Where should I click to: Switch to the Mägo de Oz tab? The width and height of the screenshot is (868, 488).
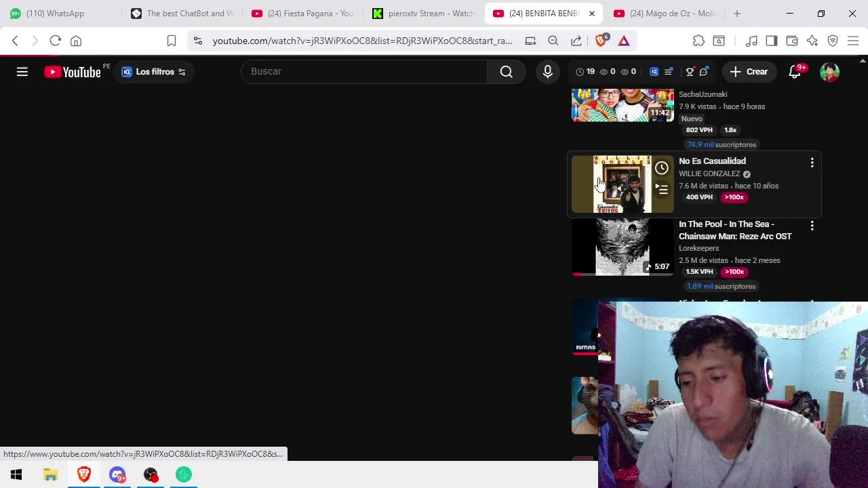pyautogui.click(x=665, y=14)
